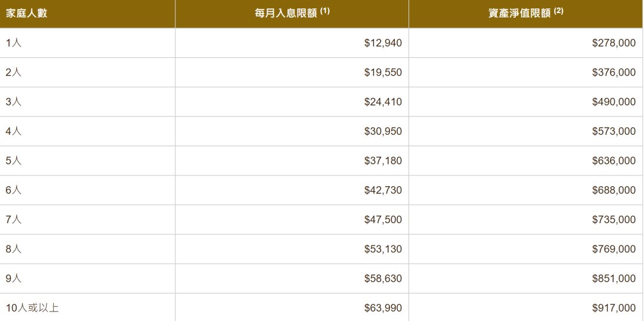Open footnote (2) beside 資產淨值限額

pyautogui.click(x=559, y=11)
